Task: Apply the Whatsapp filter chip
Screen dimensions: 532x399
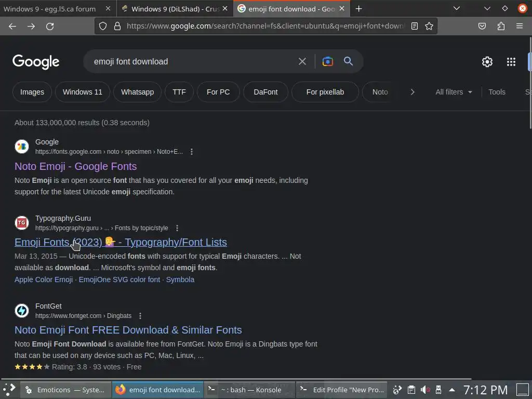Action: pos(137,92)
